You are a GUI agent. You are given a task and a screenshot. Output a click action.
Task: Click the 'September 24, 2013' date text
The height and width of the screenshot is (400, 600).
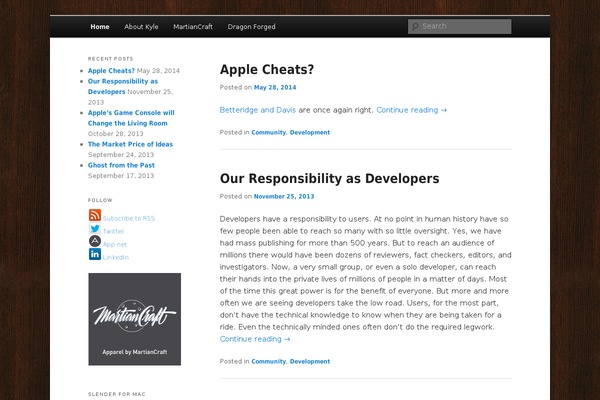(x=121, y=155)
